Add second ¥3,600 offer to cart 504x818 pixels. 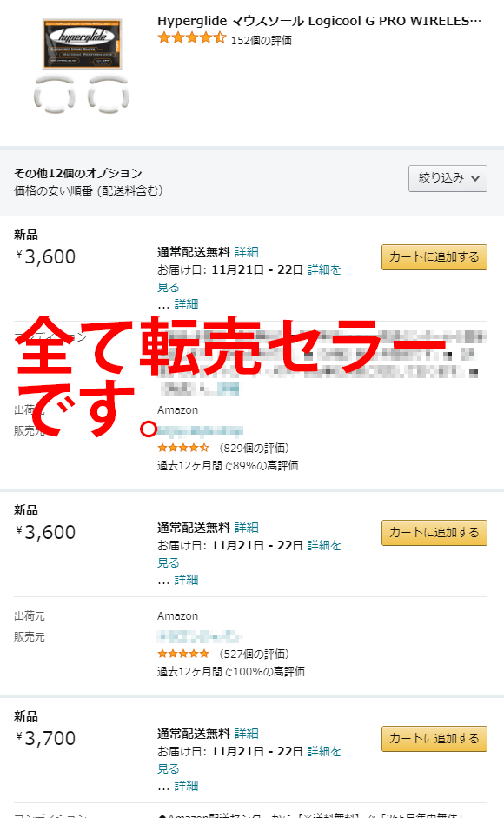(x=434, y=533)
